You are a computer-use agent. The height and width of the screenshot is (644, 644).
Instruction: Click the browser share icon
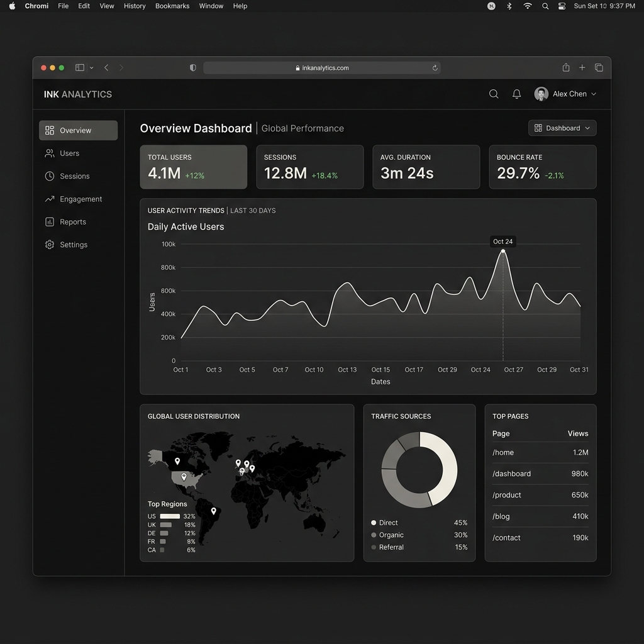coord(566,68)
